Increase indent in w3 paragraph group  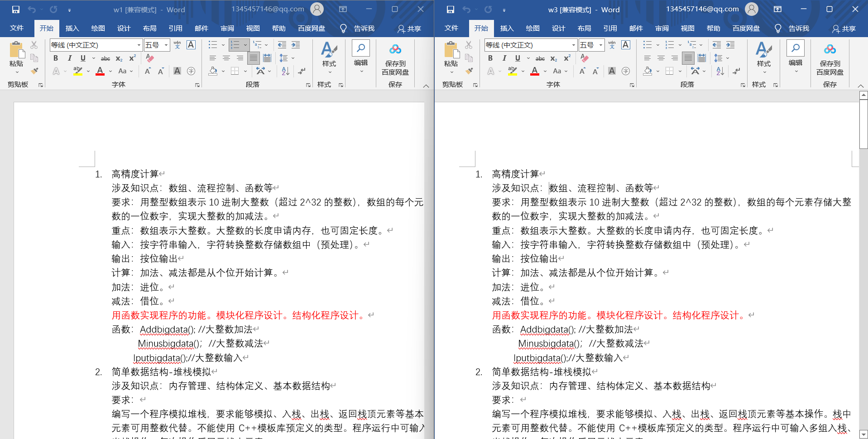click(x=730, y=45)
